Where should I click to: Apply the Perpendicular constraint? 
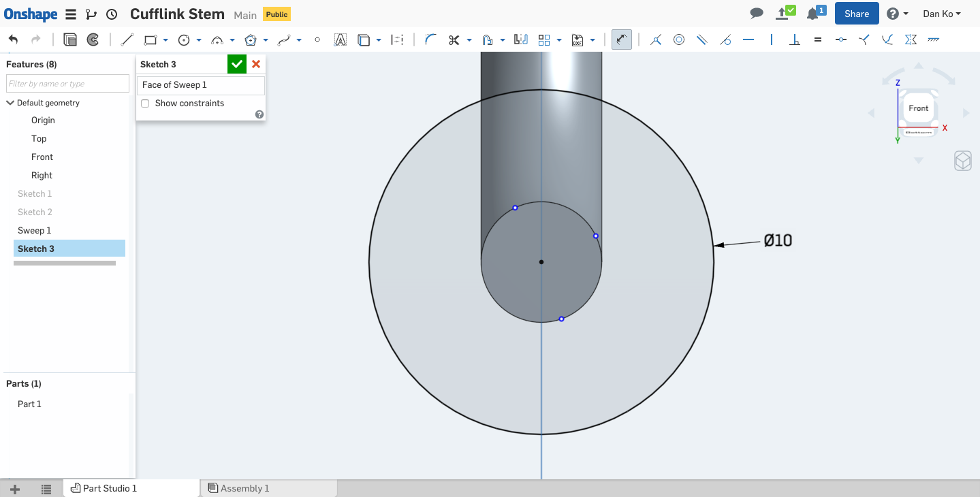coord(794,40)
